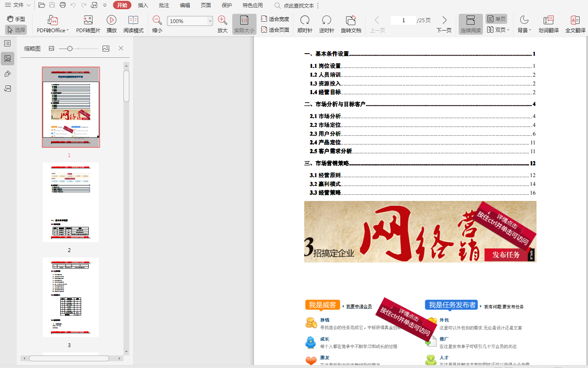Click the 旋转文档 rotate document tool
This screenshot has width=588, height=368.
pyautogui.click(x=351, y=24)
